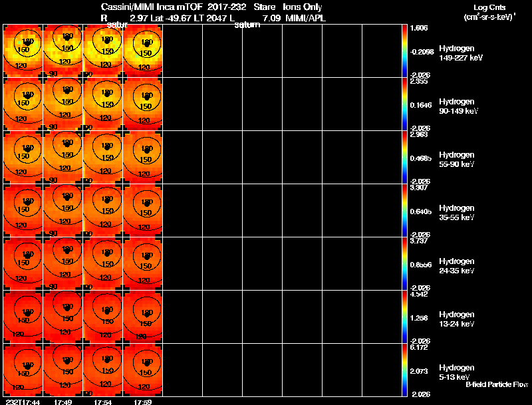Select the Hydrogen 149-227 keV image at 17:54
The height and width of the screenshot is (405, 532).
pyautogui.click(x=103, y=51)
